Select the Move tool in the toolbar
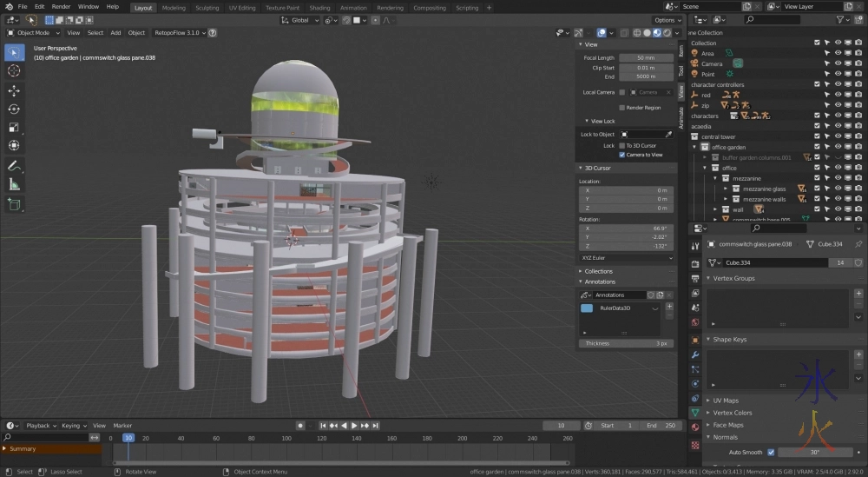Image resolution: width=868 pixels, height=477 pixels. coord(14,90)
